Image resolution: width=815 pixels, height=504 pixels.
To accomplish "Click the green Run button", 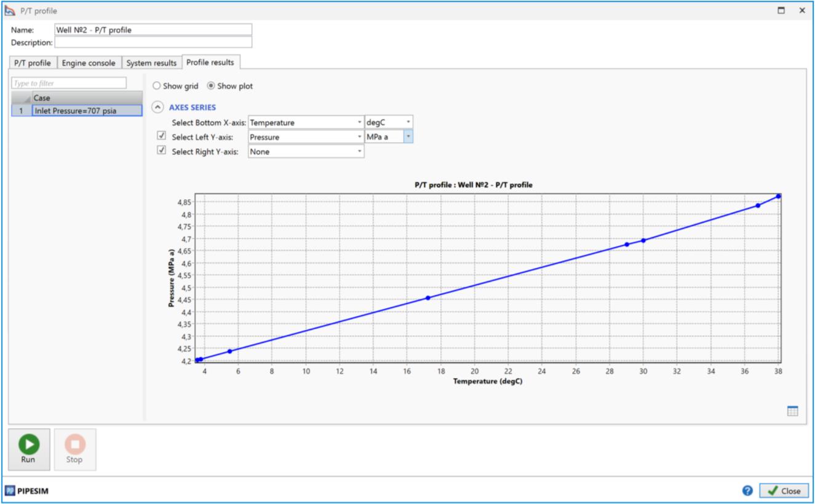I will tap(28, 449).
